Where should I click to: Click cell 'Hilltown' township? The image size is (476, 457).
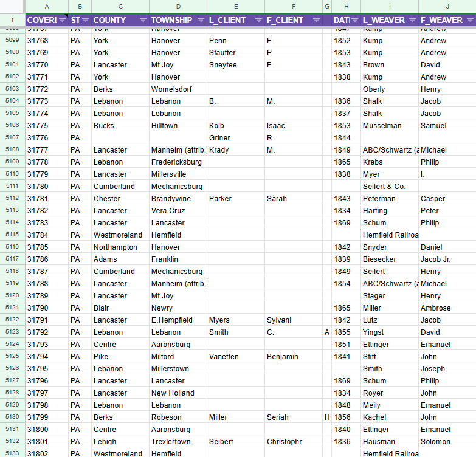(x=178, y=126)
